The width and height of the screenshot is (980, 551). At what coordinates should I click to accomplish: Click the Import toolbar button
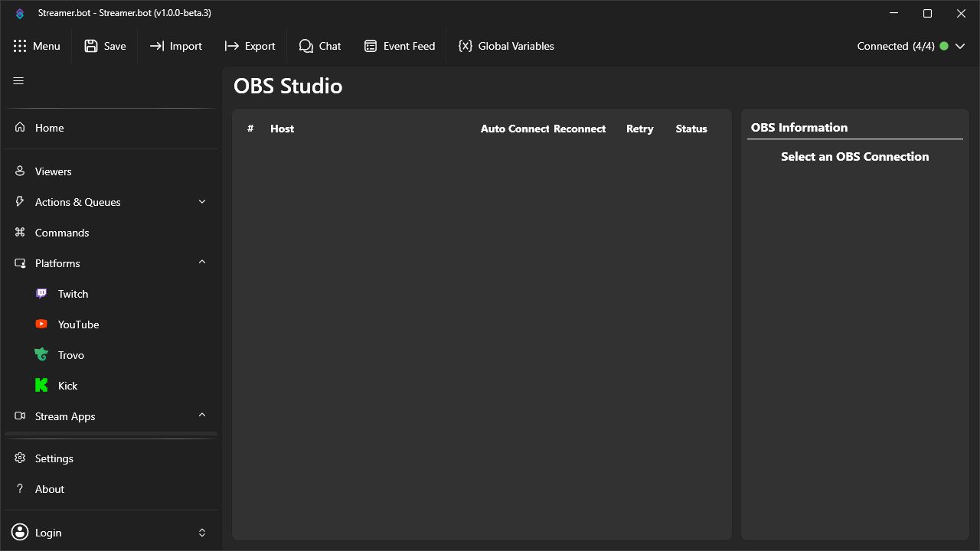[x=175, y=46]
